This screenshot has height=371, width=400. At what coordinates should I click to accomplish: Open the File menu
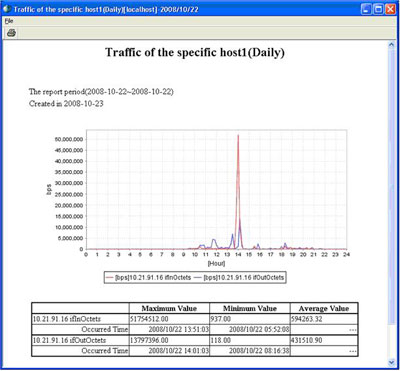(x=9, y=21)
